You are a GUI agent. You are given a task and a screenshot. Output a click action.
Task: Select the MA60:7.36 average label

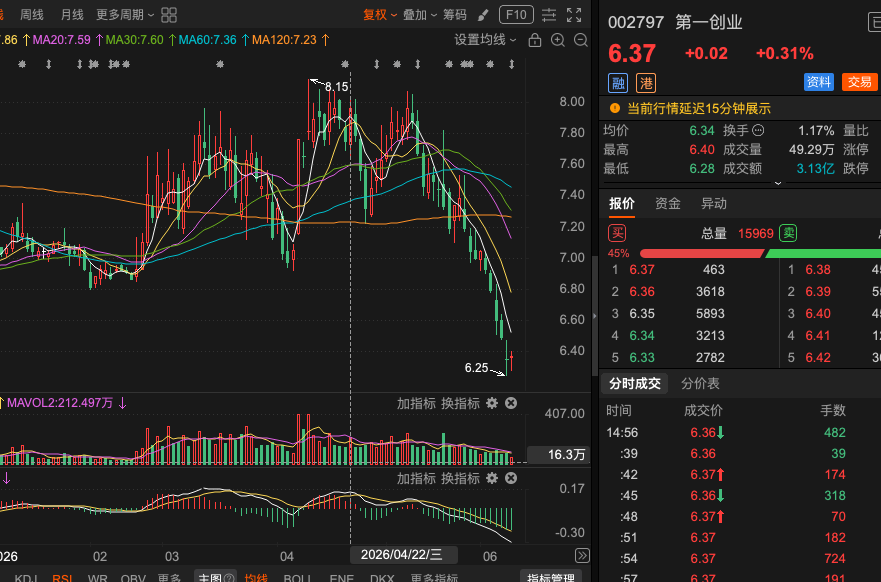click(207, 40)
